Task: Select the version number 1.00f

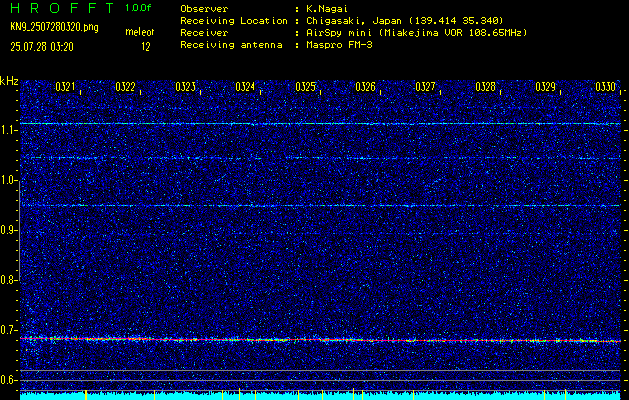Action: [x=139, y=8]
